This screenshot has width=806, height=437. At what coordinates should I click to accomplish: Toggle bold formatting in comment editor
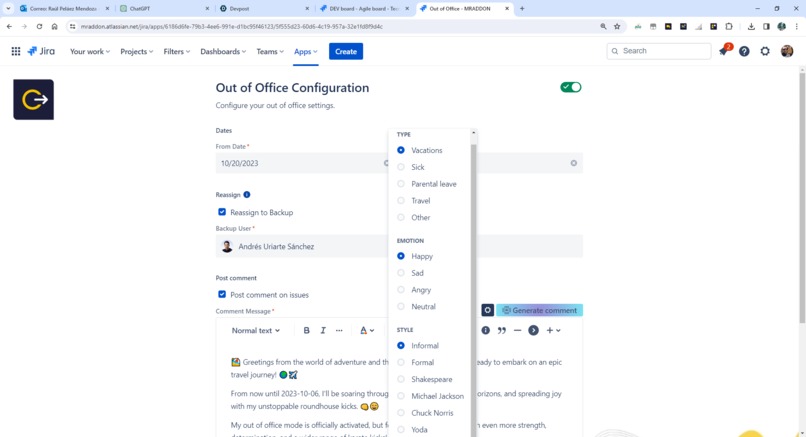(x=306, y=331)
